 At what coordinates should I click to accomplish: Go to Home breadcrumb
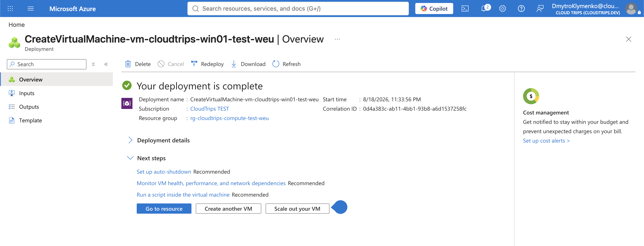tap(16, 25)
